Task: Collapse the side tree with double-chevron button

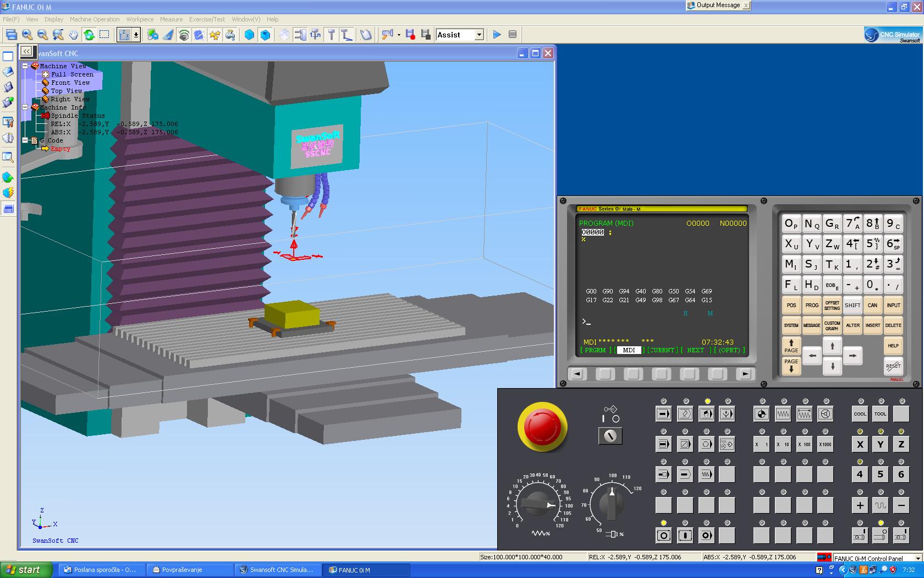Action: coord(26,51)
